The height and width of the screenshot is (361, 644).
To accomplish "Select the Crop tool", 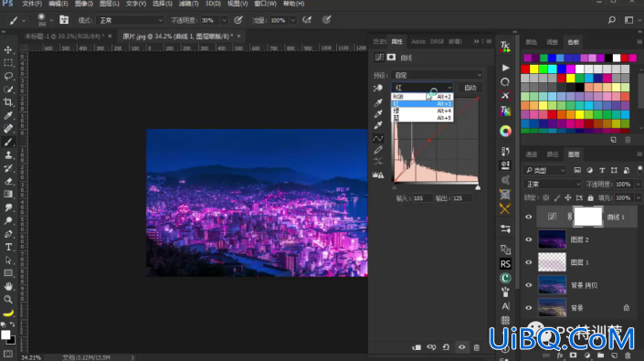I will (8, 102).
